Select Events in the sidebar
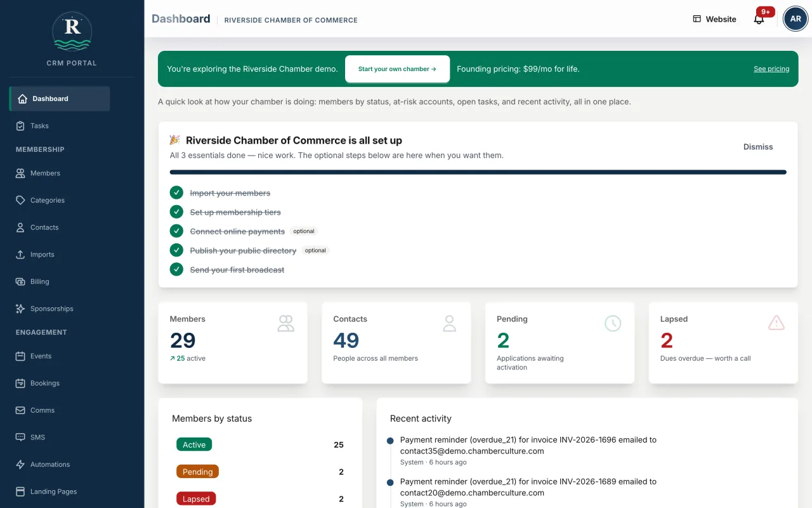The height and width of the screenshot is (508, 812). pyautogui.click(x=60, y=356)
